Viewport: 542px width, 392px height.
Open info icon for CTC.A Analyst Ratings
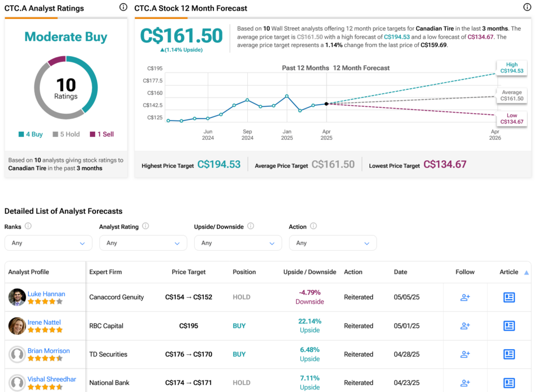pyautogui.click(x=123, y=7)
